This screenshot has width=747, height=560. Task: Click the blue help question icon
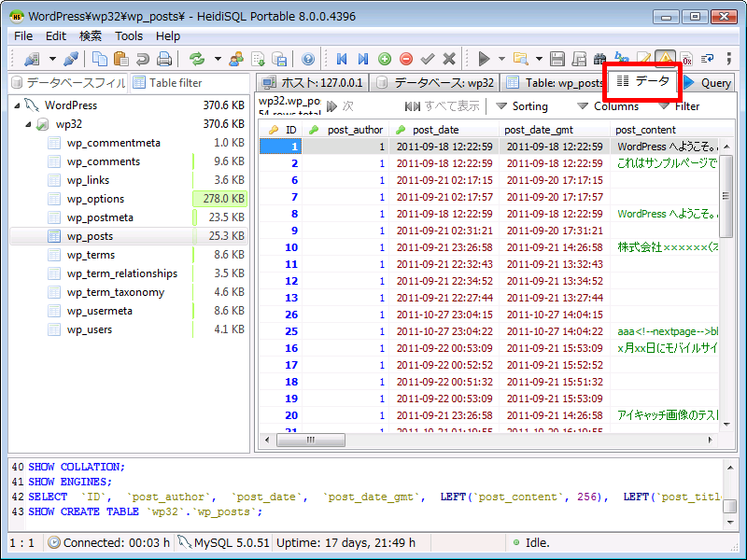308,59
